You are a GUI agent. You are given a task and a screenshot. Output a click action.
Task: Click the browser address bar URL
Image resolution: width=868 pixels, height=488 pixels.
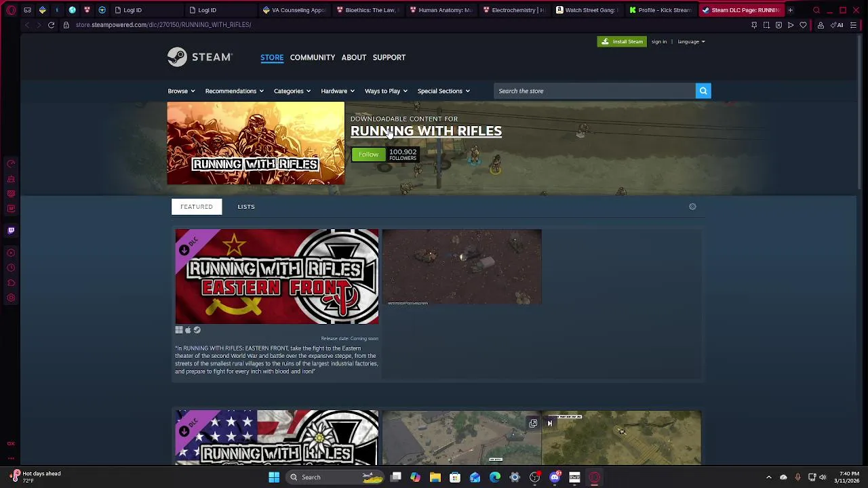(x=163, y=25)
